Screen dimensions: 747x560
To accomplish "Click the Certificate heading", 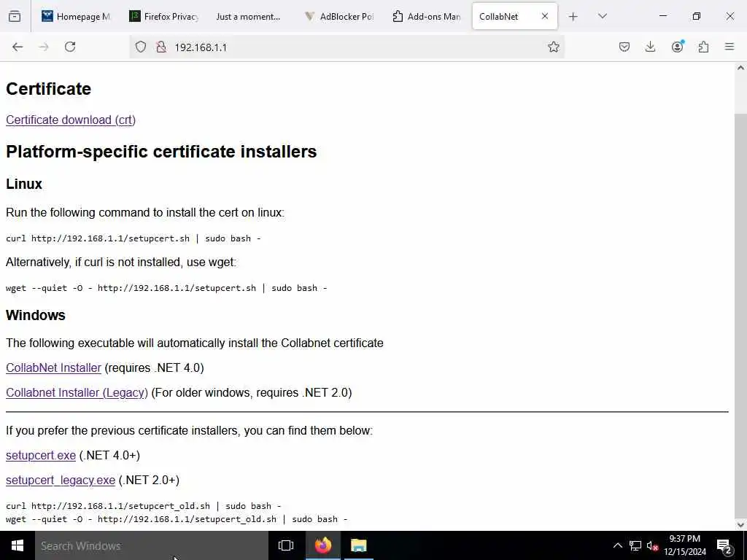I will pyautogui.click(x=48, y=89).
